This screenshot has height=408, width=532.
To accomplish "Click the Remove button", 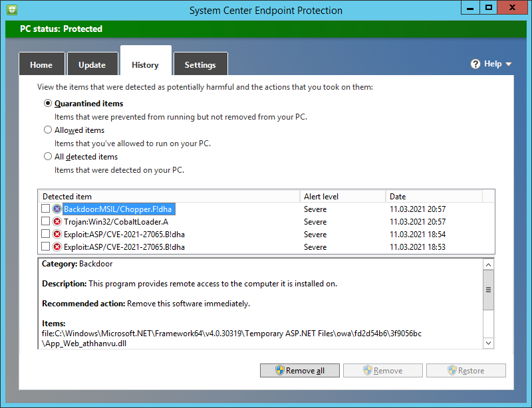I will (x=383, y=370).
